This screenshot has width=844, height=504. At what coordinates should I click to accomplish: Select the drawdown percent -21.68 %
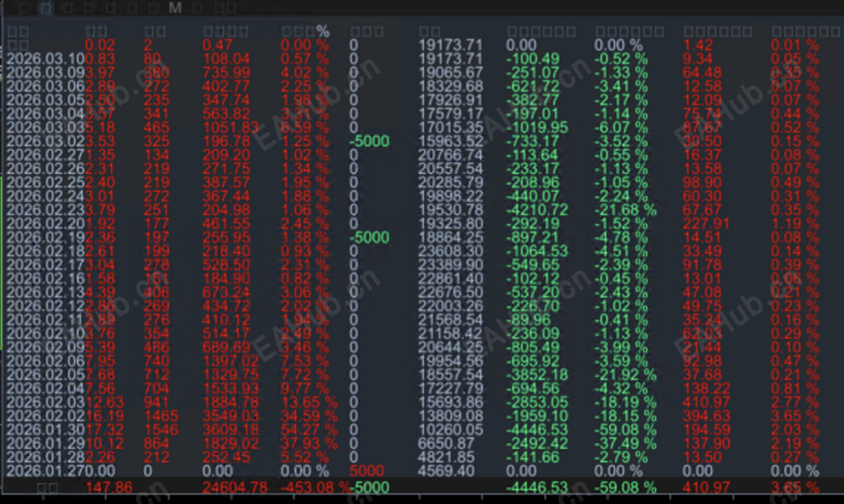click(625, 209)
